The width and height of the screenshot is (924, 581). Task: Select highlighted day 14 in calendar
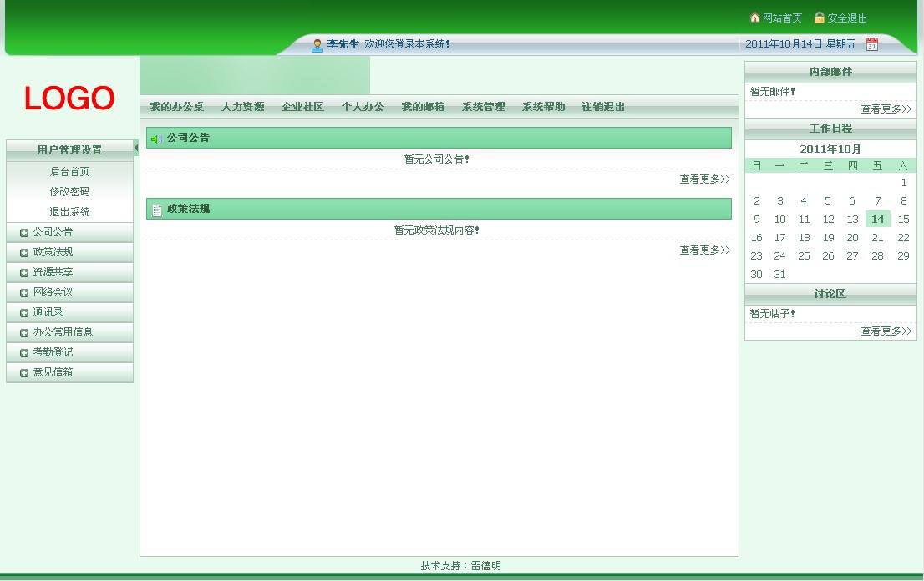[x=877, y=219]
